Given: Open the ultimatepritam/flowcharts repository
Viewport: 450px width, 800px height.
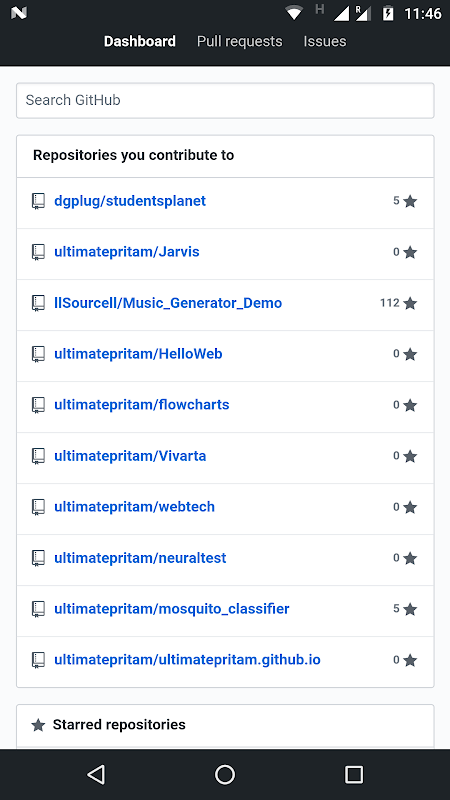Looking at the screenshot, I should pyautogui.click(x=141, y=405).
